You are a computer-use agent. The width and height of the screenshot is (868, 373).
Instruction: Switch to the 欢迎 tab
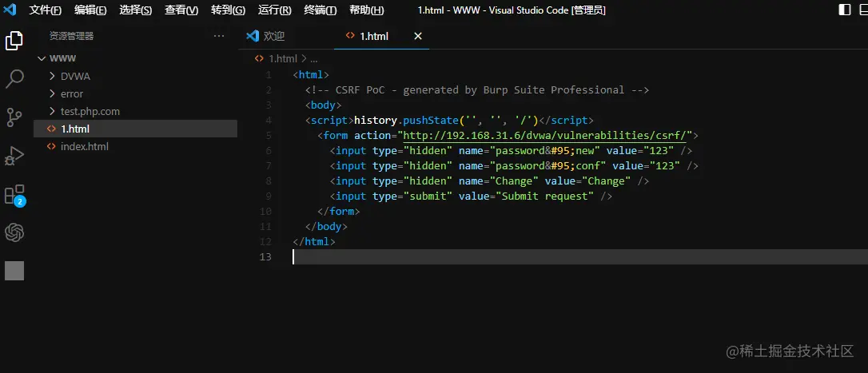287,36
